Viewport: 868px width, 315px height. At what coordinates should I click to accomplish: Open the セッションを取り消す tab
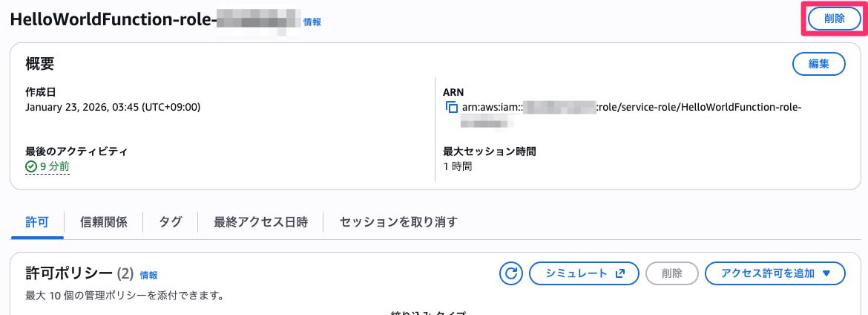398,222
